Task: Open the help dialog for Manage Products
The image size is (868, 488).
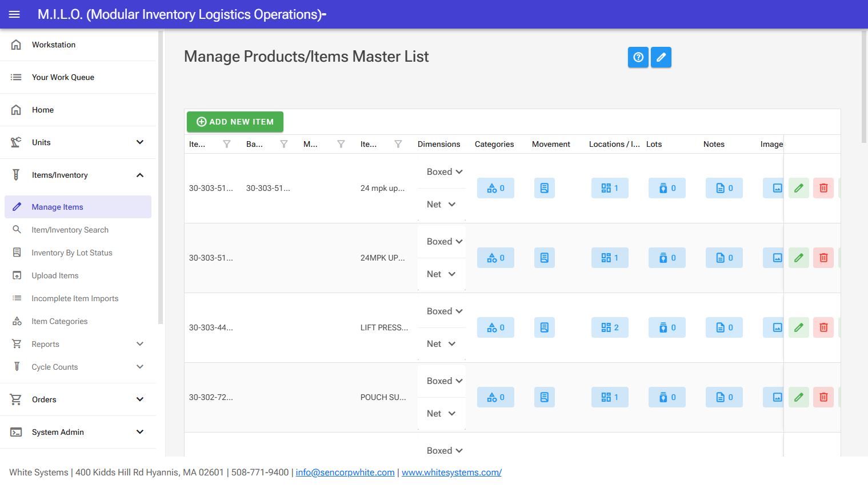Action: click(x=638, y=57)
